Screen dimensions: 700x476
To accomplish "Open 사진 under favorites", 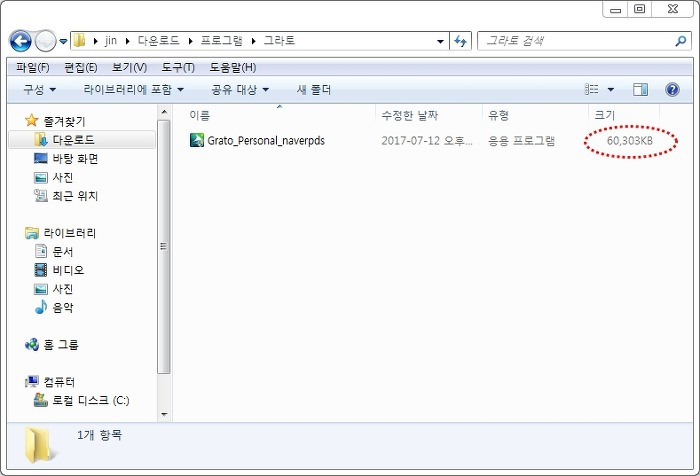I will (x=63, y=177).
